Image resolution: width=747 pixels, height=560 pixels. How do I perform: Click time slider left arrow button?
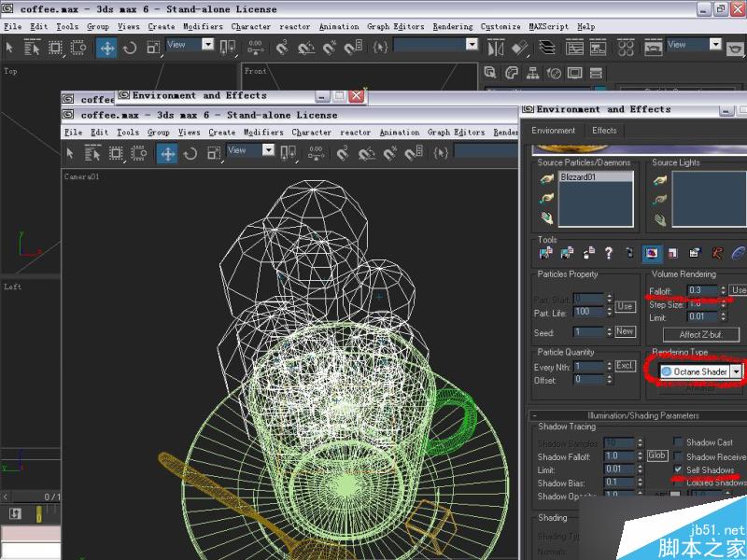(x=6, y=497)
